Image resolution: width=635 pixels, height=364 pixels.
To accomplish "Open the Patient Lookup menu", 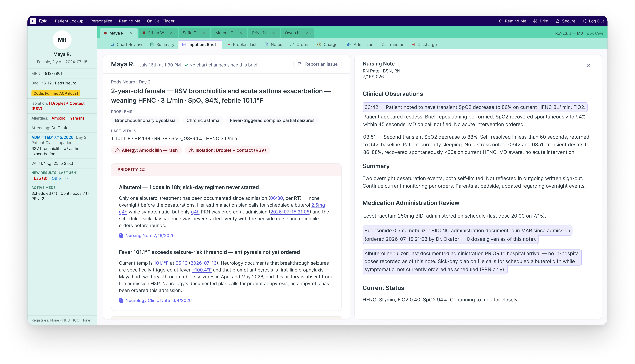I will tap(69, 21).
